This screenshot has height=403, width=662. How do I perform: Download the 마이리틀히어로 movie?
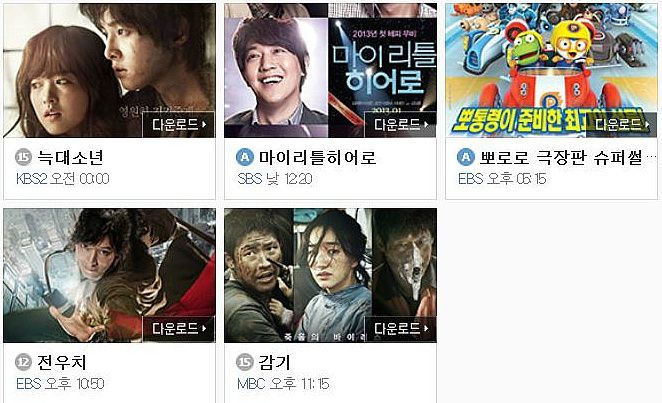[400, 124]
